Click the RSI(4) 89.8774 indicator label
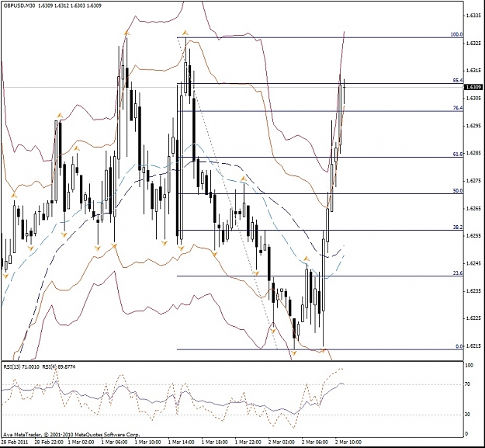Image resolution: width=485 pixels, height=448 pixels. 59,367
